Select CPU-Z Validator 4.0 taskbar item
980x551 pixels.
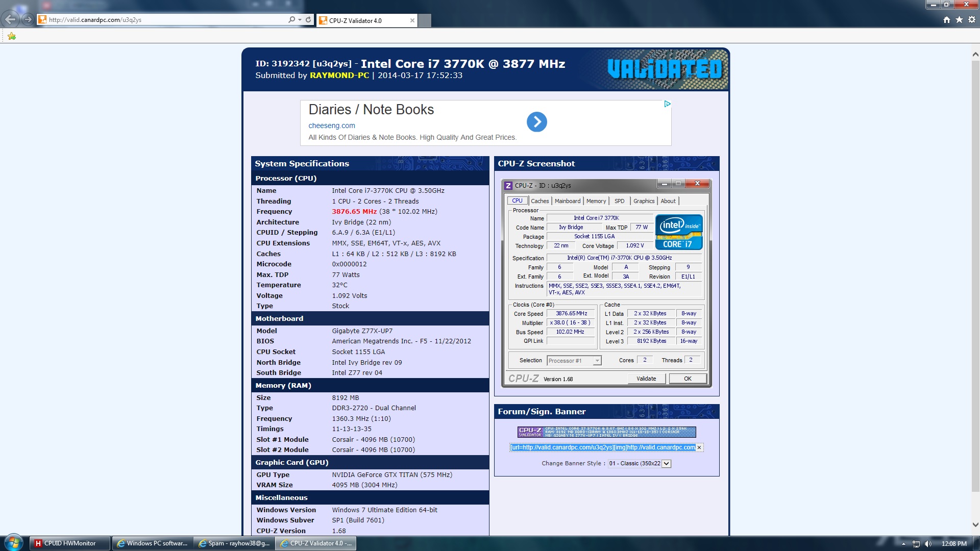pos(316,543)
